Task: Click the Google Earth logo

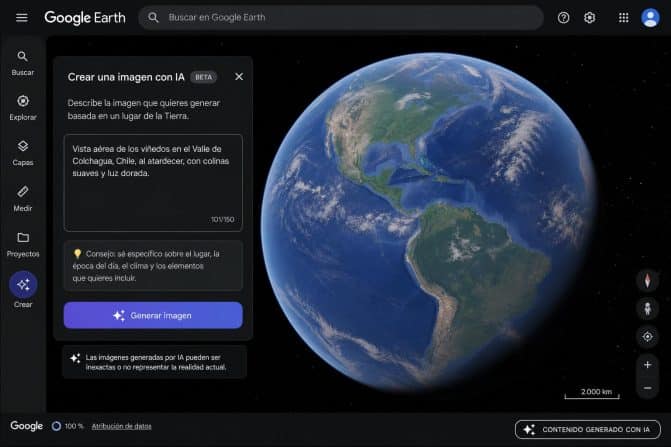Action: tap(85, 18)
